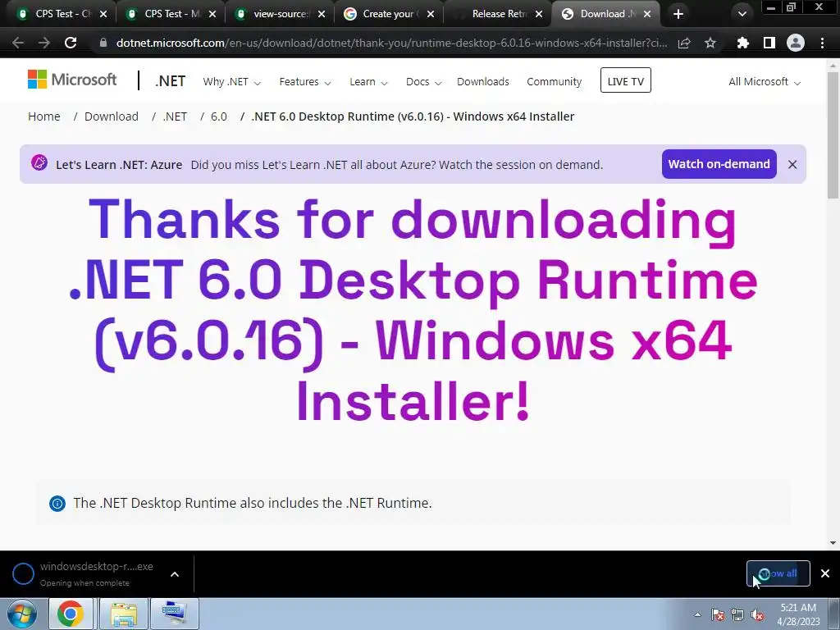Go to Download breadcrumb
The image size is (840, 630).
pyautogui.click(x=112, y=116)
